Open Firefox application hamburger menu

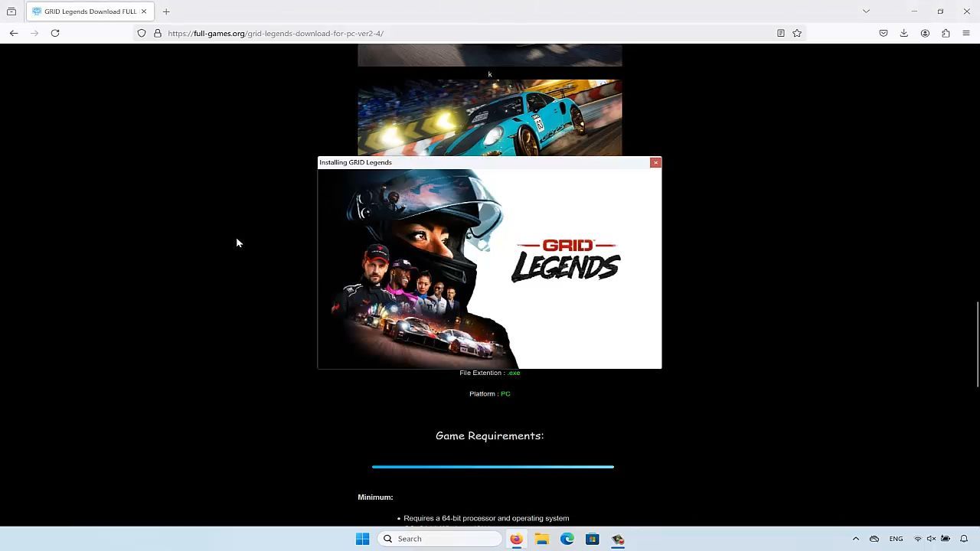[x=966, y=33]
